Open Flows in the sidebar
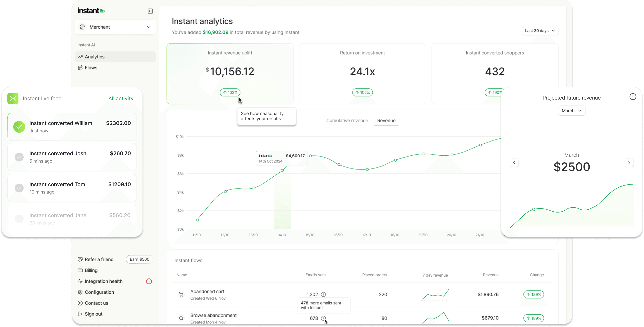 [91, 68]
